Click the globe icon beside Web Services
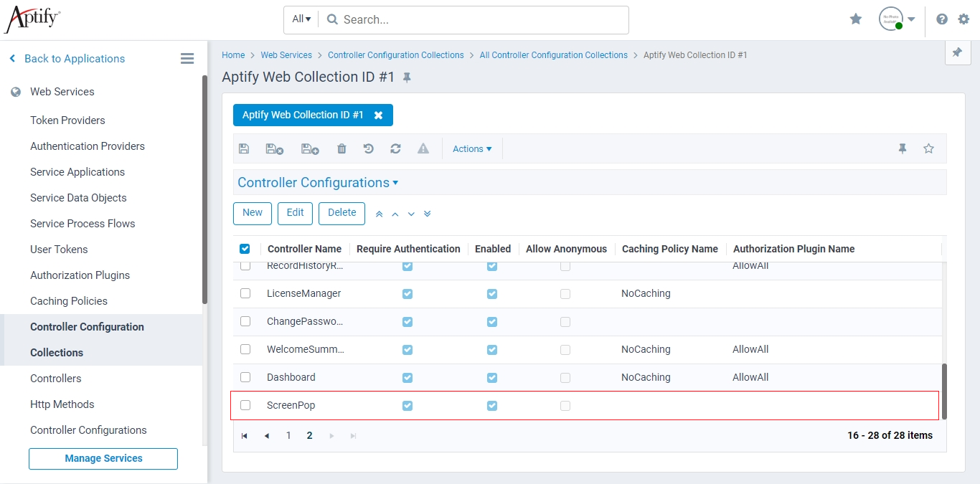This screenshot has width=980, height=484. [16, 92]
